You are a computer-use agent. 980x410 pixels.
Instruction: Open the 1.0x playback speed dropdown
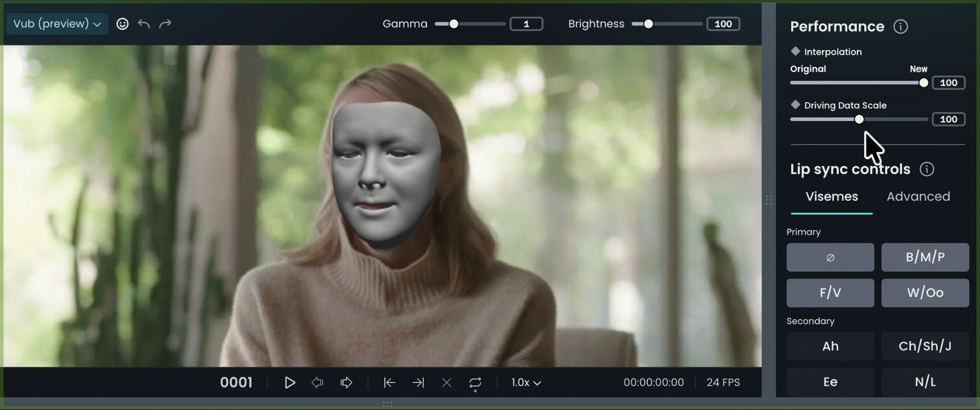tap(526, 382)
